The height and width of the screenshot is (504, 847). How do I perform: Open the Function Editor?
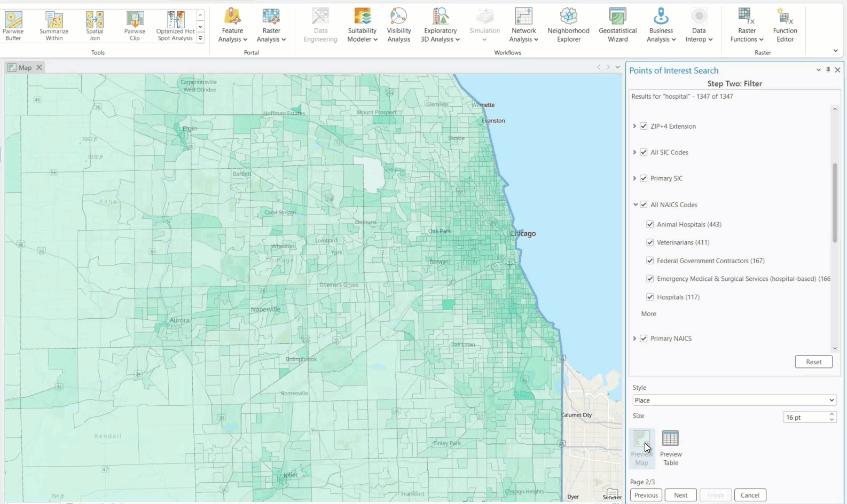(x=785, y=25)
